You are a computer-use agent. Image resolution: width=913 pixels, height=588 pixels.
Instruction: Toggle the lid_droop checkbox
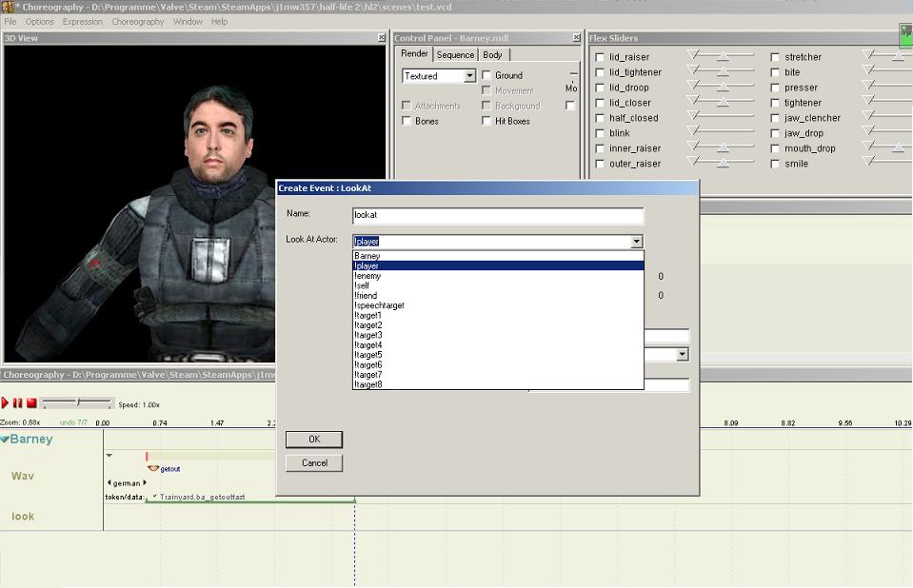(600, 88)
